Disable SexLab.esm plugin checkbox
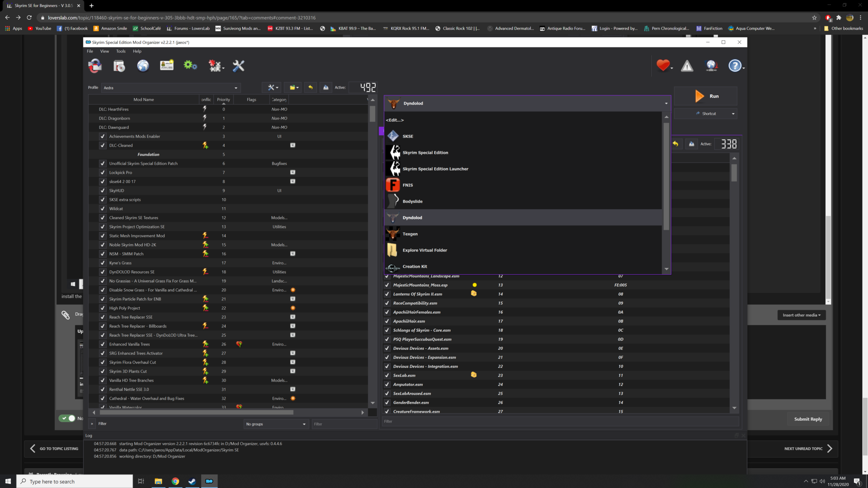This screenshot has width=868, height=488. click(x=387, y=375)
